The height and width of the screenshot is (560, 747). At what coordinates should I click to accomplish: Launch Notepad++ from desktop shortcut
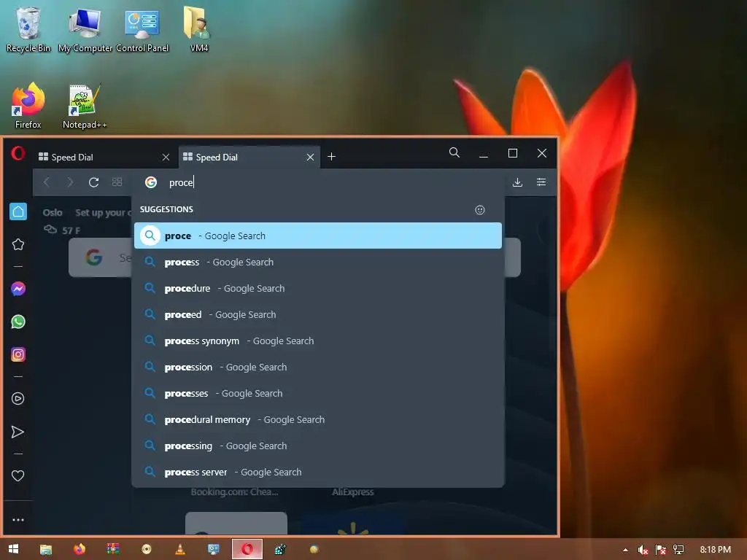tap(85, 106)
